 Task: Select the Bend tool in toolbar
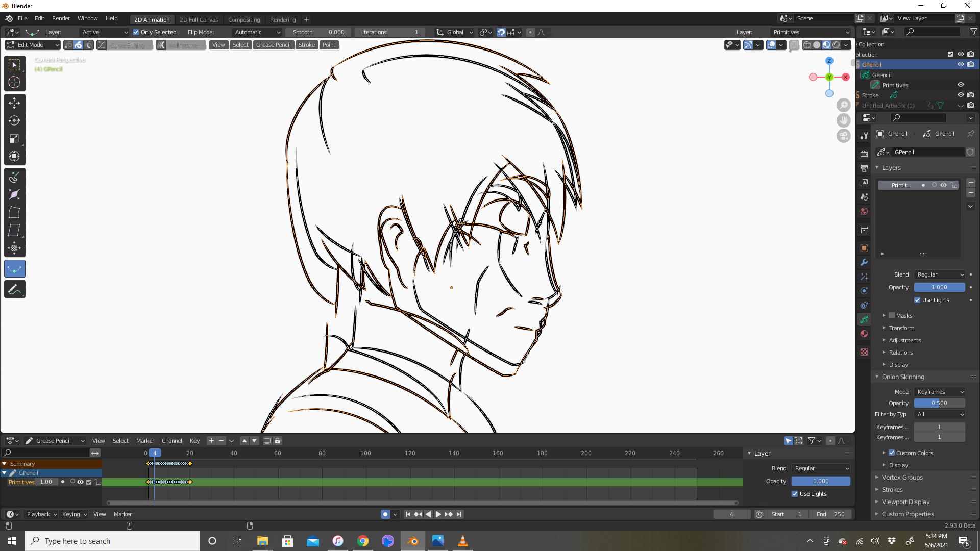pyautogui.click(x=14, y=213)
